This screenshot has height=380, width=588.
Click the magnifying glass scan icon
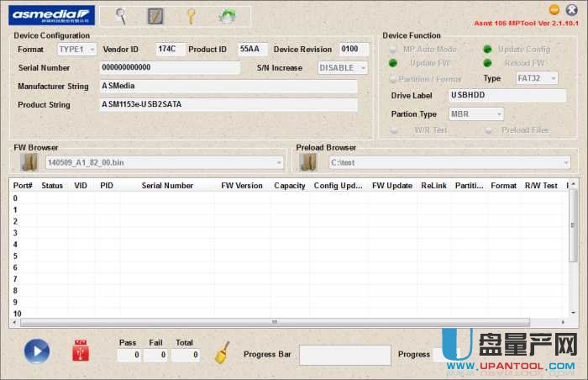(x=120, y=15)
